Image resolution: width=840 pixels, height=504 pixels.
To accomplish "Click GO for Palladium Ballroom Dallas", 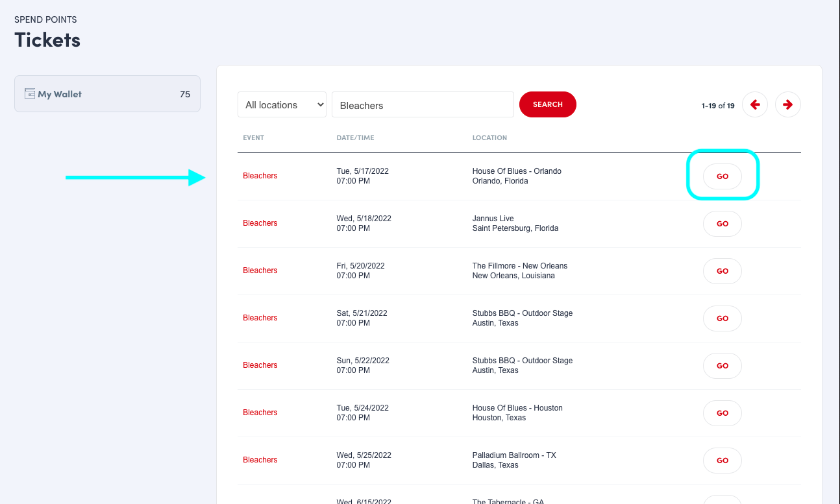I will [x=722, y=461].
